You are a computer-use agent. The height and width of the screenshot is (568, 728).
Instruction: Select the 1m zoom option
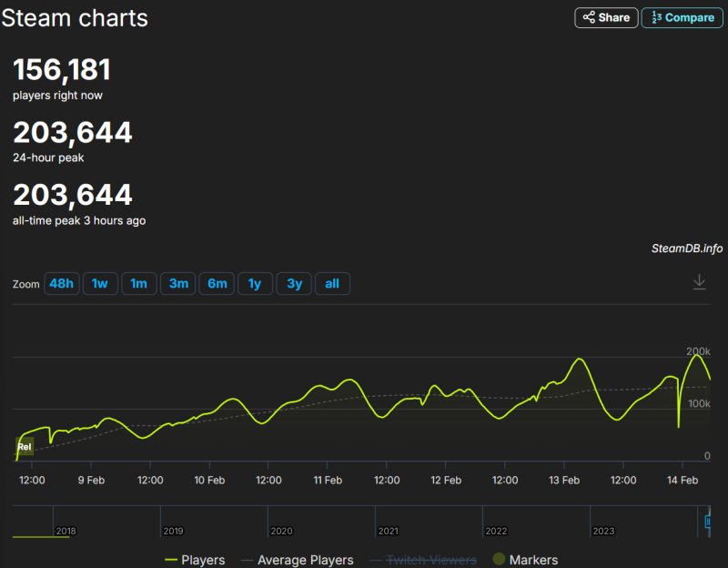tap(138, 284)
